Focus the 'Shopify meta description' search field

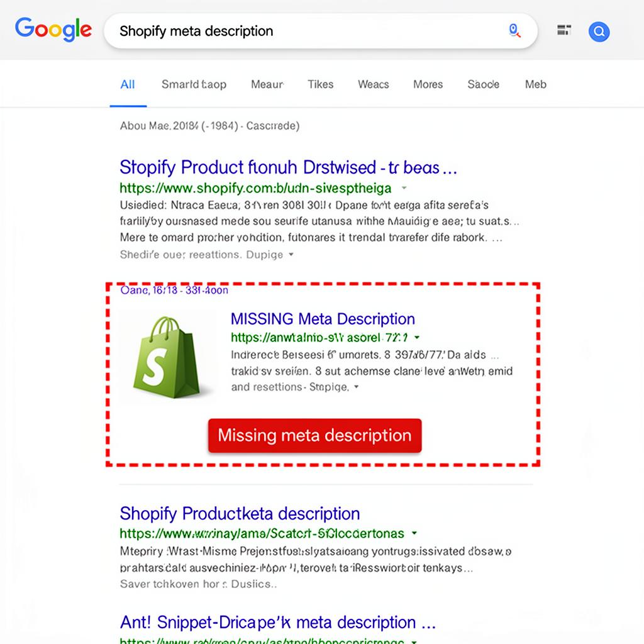[x=320, y=31]
